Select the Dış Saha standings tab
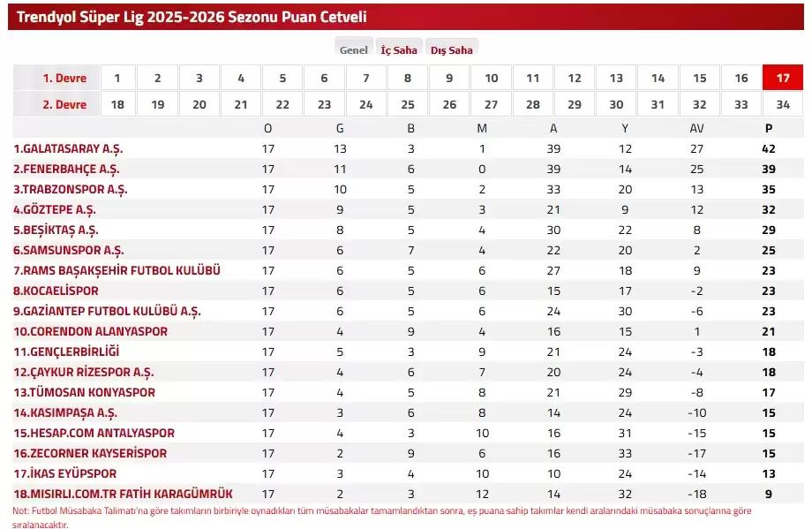 pos(451,50)
